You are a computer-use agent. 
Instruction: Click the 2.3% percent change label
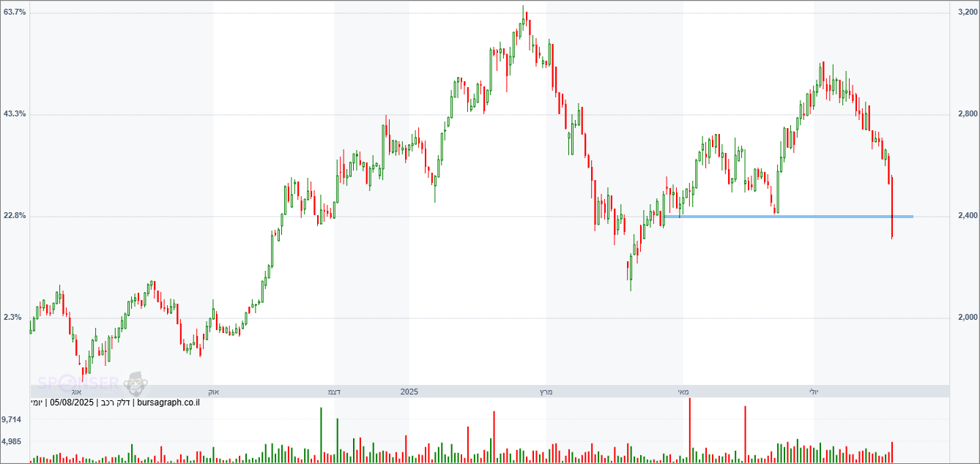[12, 318]
